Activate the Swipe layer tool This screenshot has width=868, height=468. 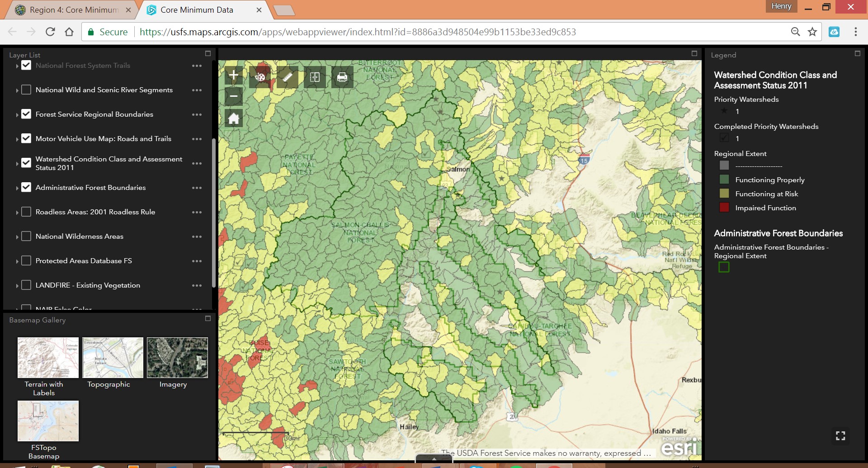click(315, 77)
